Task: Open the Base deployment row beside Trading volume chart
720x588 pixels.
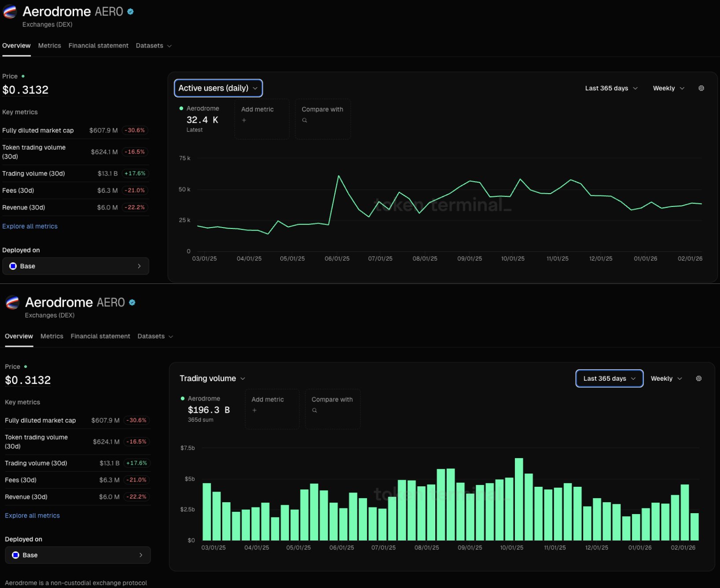Action: 77,555
